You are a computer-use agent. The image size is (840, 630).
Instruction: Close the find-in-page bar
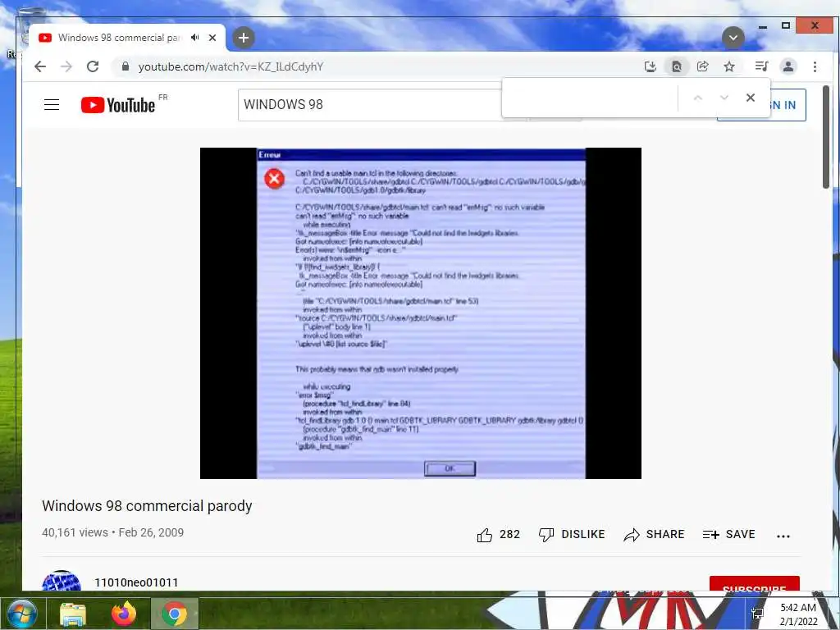(x=751, y=98)
